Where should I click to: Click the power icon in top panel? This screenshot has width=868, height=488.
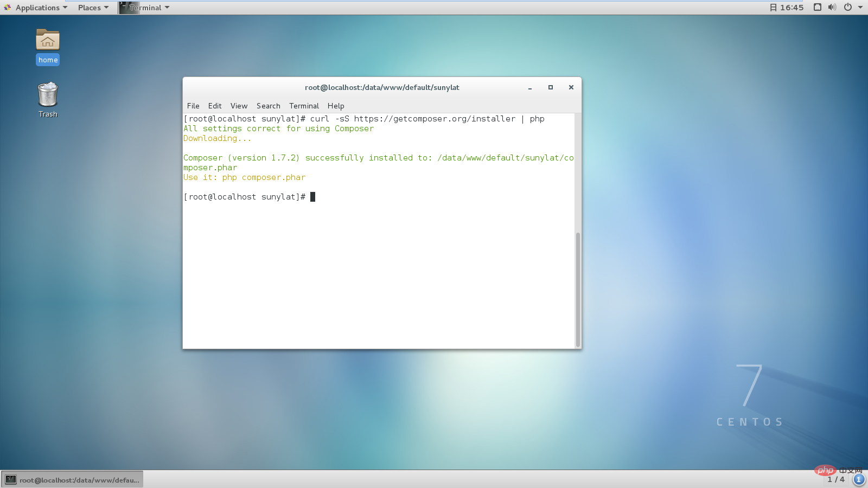pos(848,8)
